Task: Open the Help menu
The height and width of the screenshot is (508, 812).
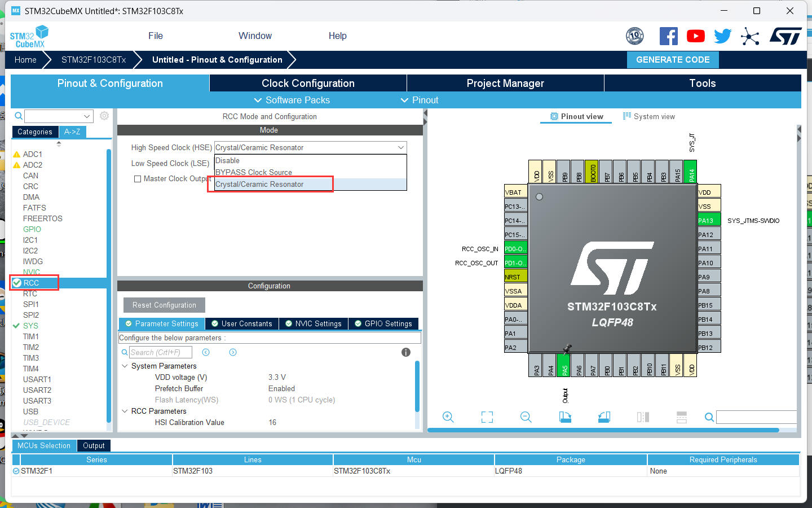Action: pos(338,36)
